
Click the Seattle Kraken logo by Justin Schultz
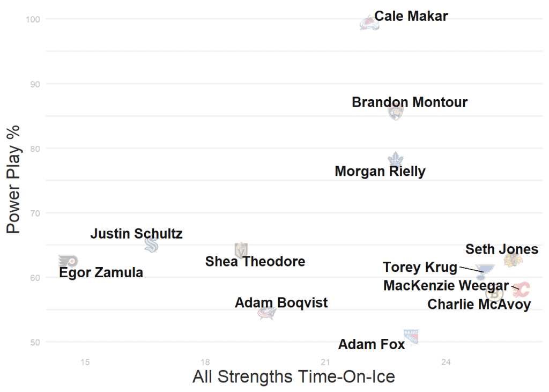[x=151, y=245]
